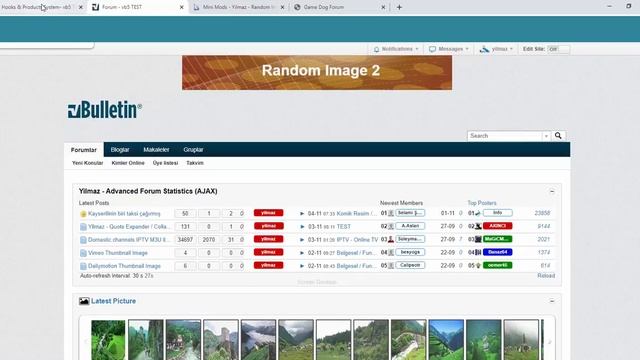
Task: Open the Komik Resim forum link
Action: click(x=356, y=213)
